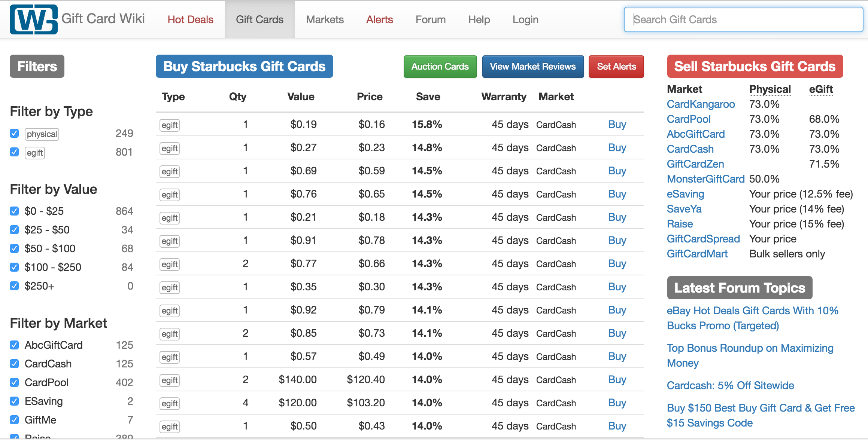Click the Sell Starbucks Gift Cards heading
The image size is (868, 440).
[755, 66]
